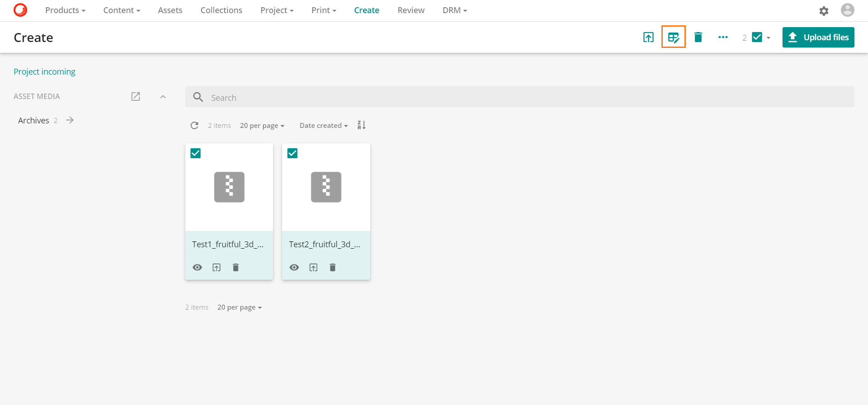Image resolution: width=868 pixels, height=405 pixels.
Task: Open Asset Media in external view
Action: click(x=136, y=96)
